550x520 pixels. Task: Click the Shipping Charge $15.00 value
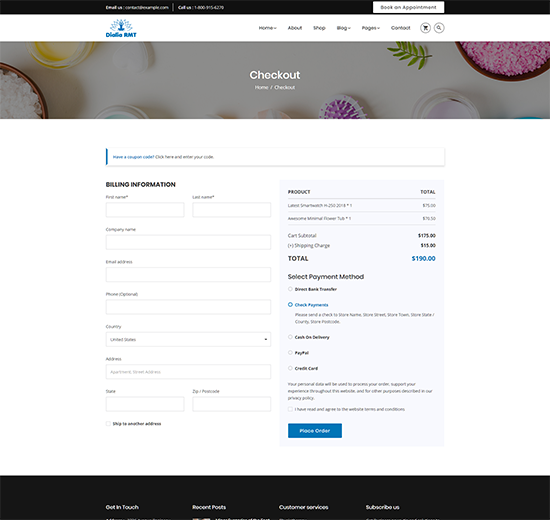tap(428, 245)
